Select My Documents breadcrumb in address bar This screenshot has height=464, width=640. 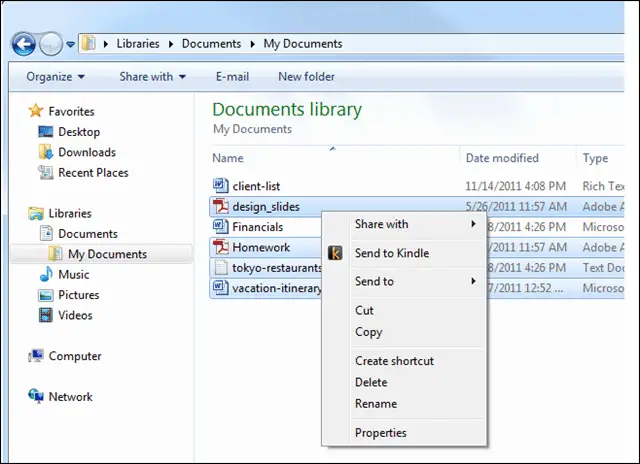(303, 44)
